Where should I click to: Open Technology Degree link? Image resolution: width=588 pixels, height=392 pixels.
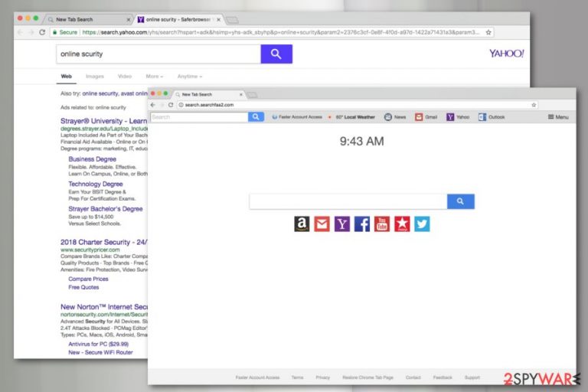tap(96, 184)
